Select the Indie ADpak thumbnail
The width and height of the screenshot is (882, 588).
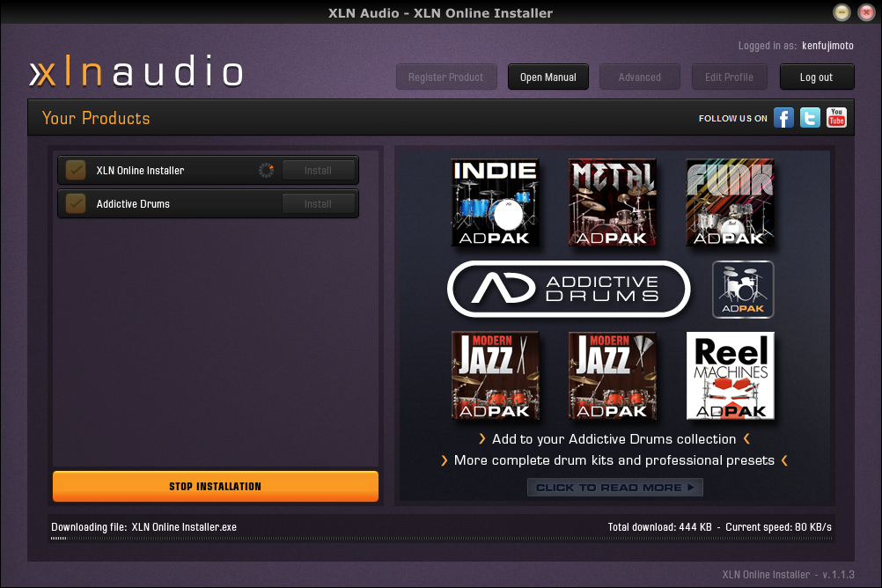tap(495, 202)
